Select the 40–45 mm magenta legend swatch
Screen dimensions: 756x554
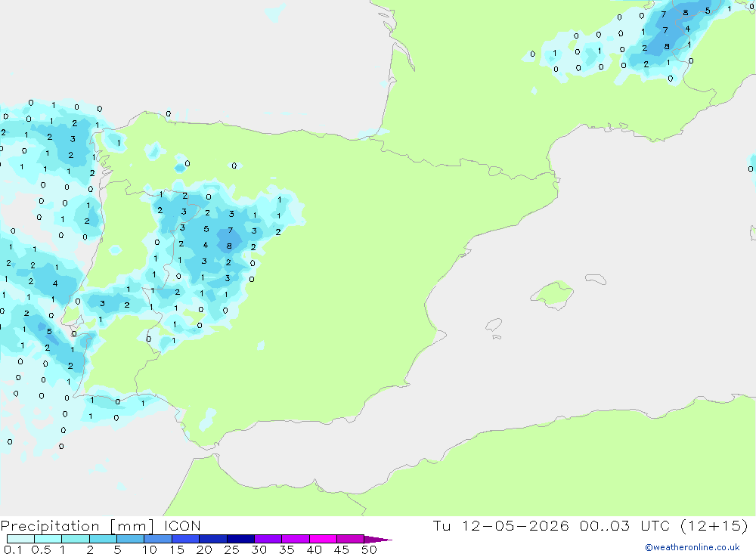click(323, 539)
